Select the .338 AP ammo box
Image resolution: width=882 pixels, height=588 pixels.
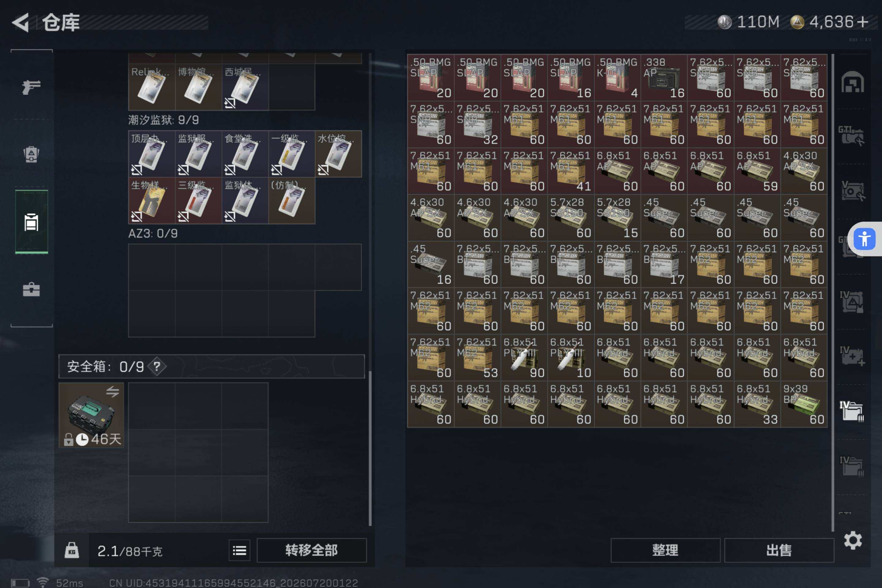pyautogui.click(x=664, y=77)
